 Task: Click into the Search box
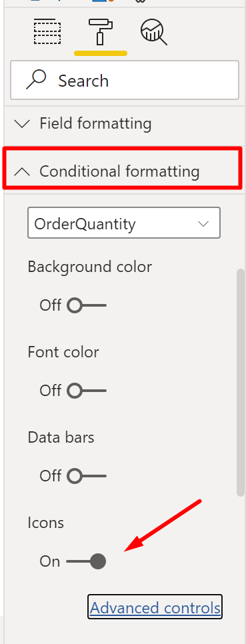pos(125,80)
